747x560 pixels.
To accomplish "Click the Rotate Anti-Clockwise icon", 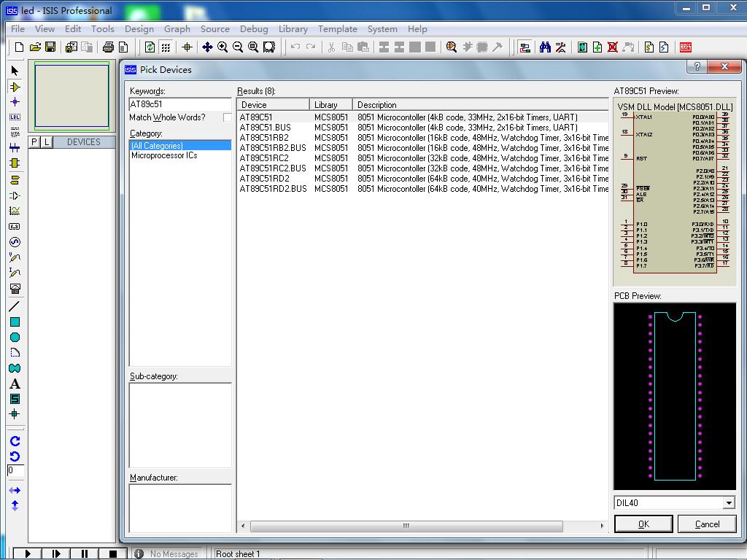I will pos(15,456).
